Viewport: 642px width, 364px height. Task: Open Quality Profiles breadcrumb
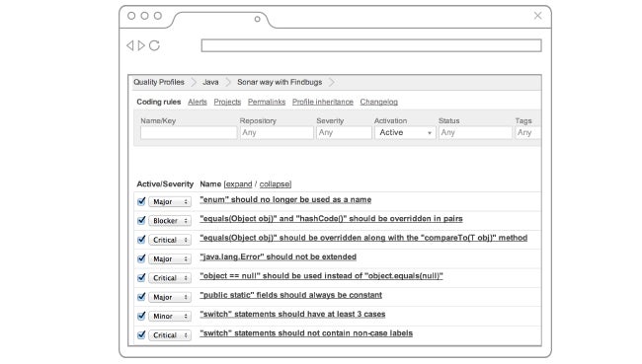159,82
